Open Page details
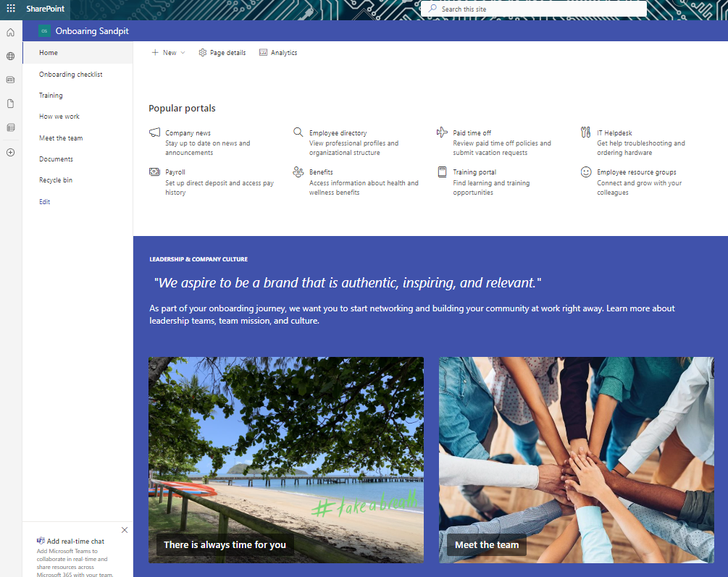This screenshot has height=577, width=728. 222,52
